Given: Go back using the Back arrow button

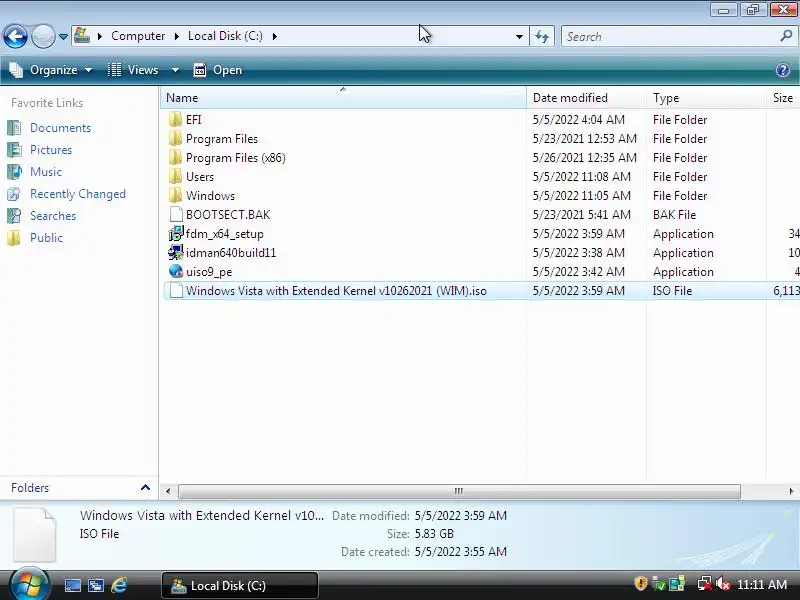Looking at the screenshot, I should coord(15,37).
